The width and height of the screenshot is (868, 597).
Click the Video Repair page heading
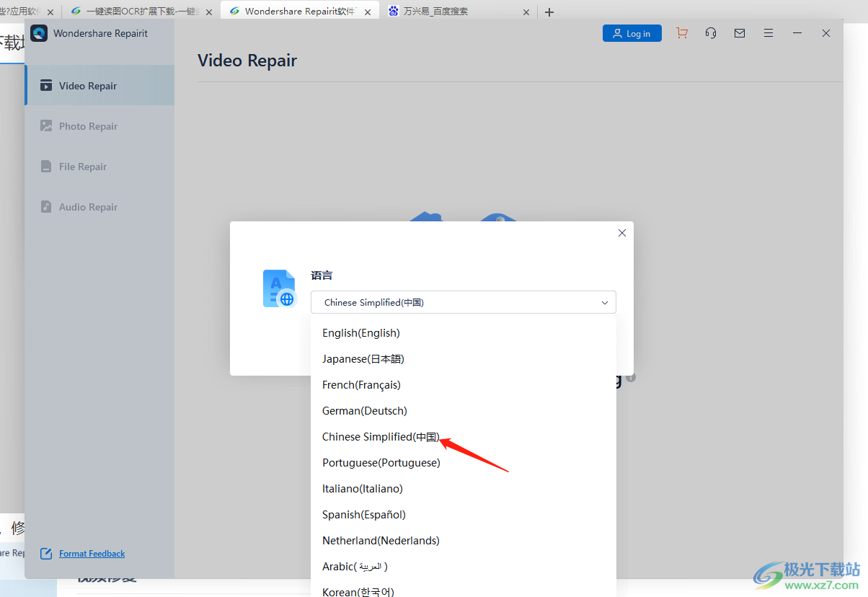coord(247,61)
